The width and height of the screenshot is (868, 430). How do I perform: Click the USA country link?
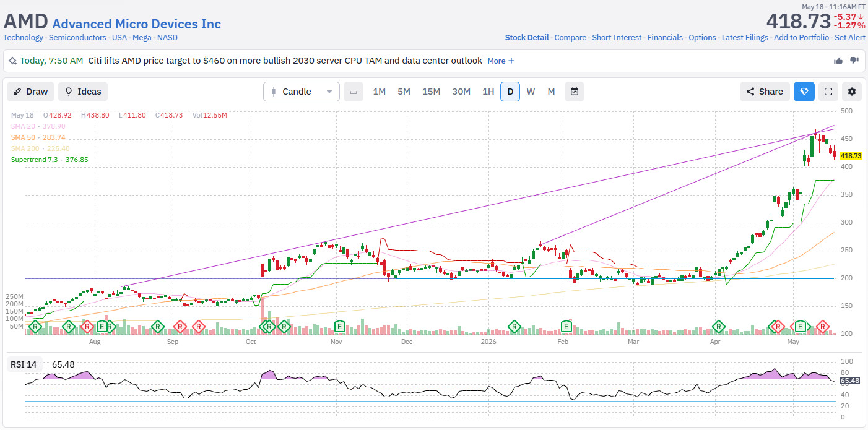119,38
